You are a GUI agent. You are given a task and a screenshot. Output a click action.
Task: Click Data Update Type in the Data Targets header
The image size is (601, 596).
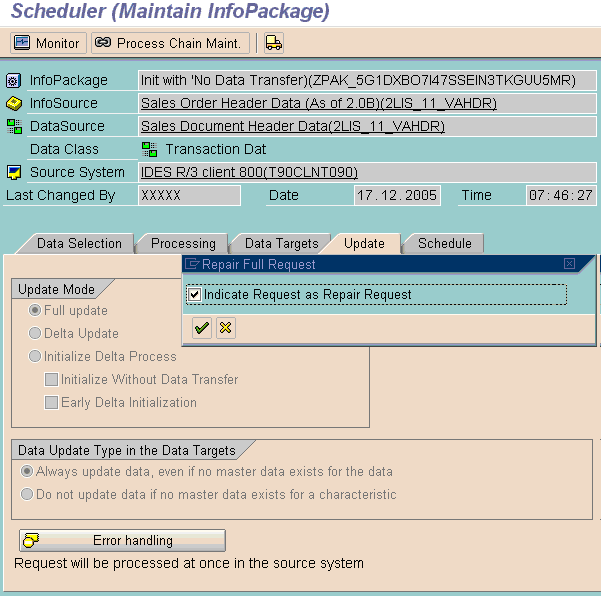point(126,450)
